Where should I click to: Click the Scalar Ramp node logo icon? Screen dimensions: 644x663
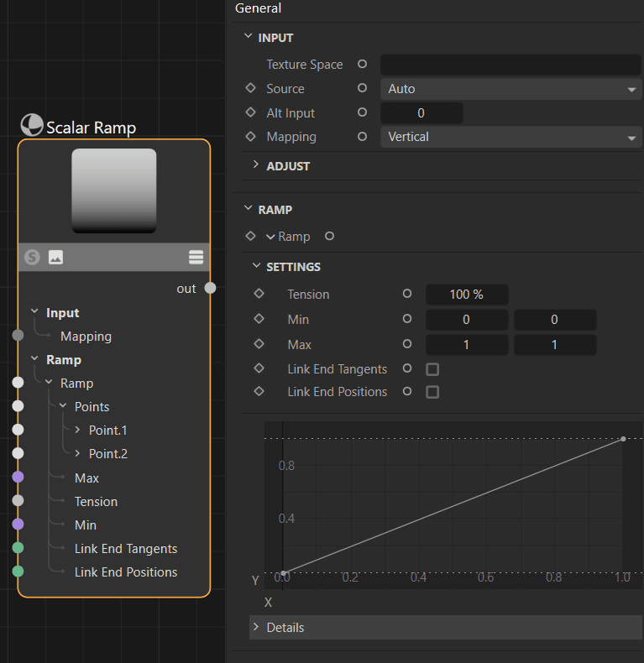(x=32, y=126)
